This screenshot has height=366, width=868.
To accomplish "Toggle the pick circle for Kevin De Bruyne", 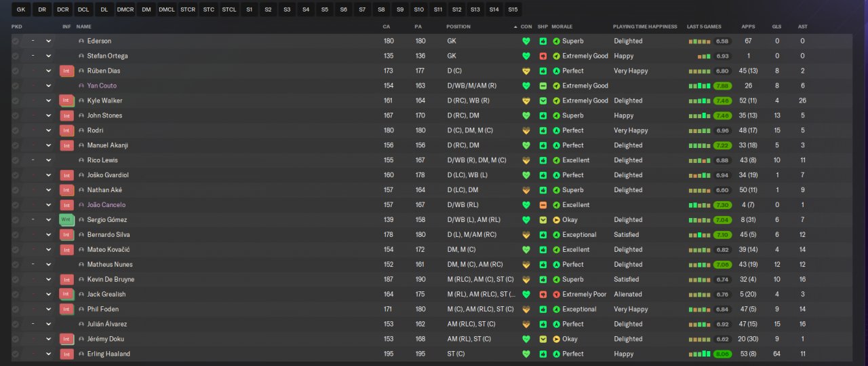I will pyautogui.click(x=16, y=280).
